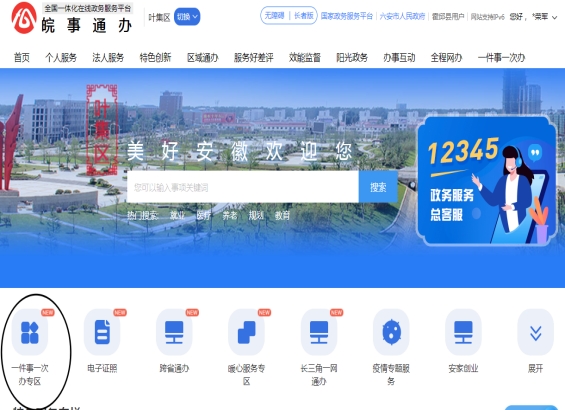
Task: Open the 切换 region dropdown
Action: pyautogui.click(x=187, y=17)
